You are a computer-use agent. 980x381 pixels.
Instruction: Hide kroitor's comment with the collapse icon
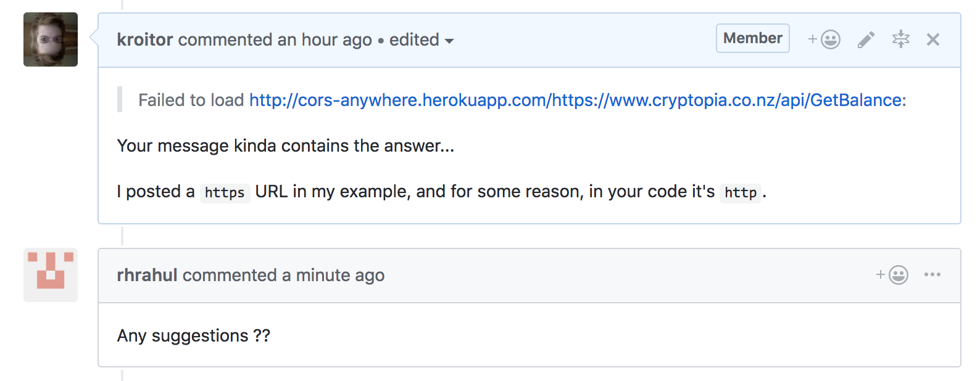coord(900,39)
